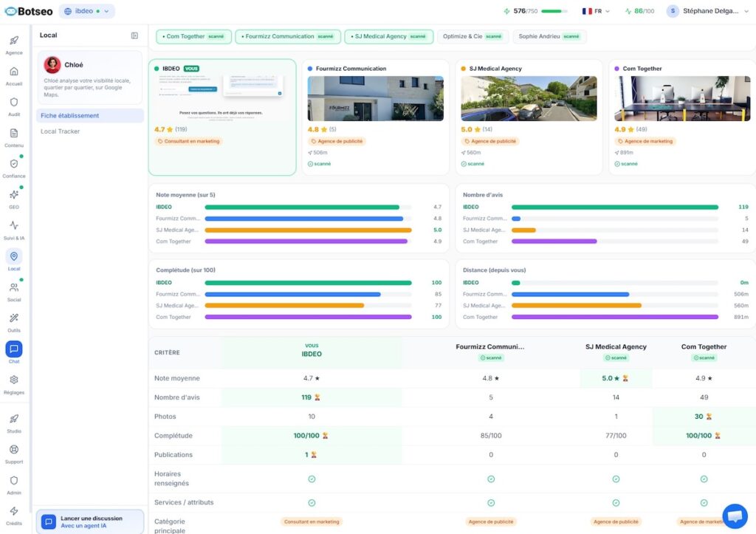Open Suivi & IA activity icon

14,225
